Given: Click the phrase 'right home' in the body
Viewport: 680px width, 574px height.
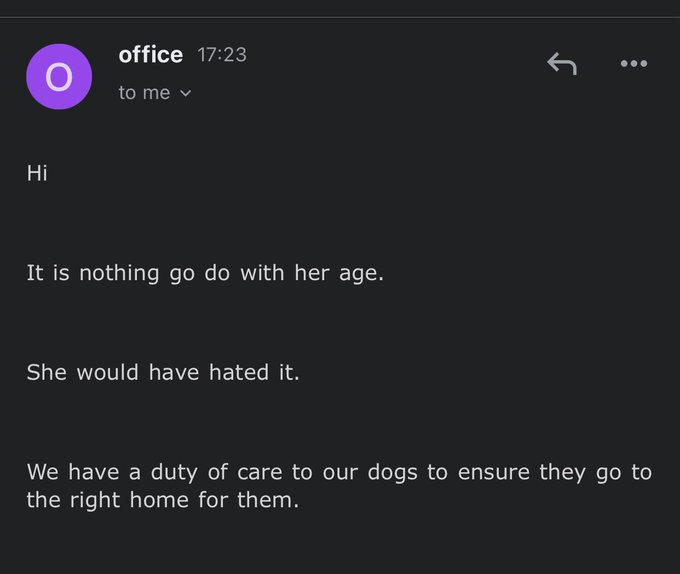Looking at the screenshot, I should (129, 500).
